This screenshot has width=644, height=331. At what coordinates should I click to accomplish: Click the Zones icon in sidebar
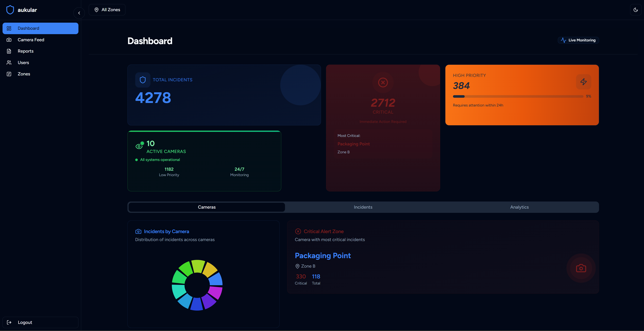pyautogui.click(x=9, y=74)
